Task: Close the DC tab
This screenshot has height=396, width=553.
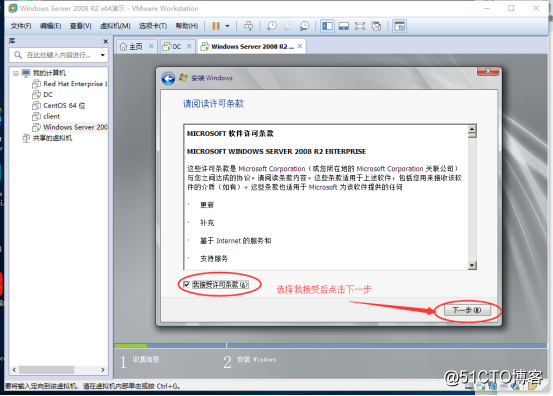Action: (x=189, y=46)
